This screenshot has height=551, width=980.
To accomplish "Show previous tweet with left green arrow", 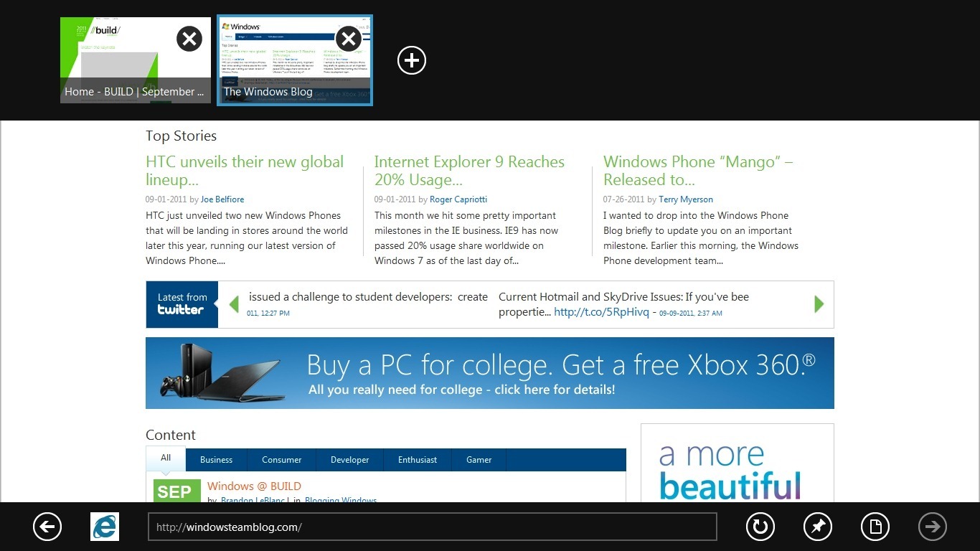I will [234, 304].
